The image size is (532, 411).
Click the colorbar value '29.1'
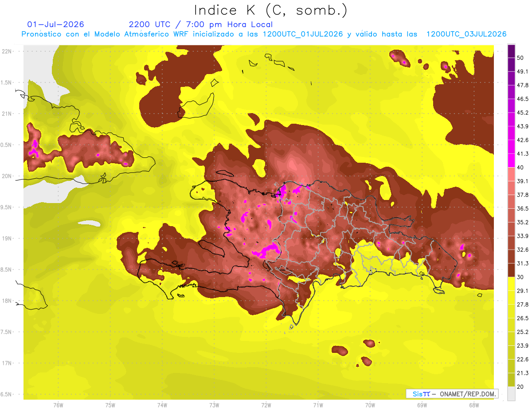coord(523,290)
